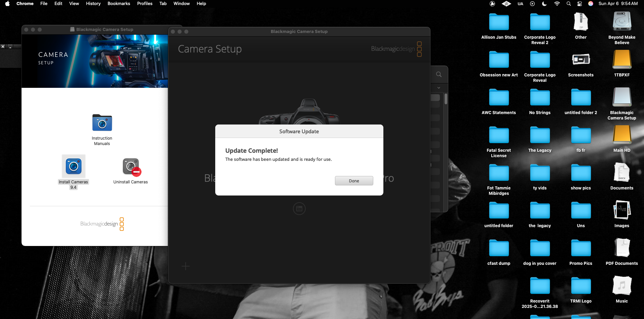Click the Siri icon in menu bar

coord(591,3)
